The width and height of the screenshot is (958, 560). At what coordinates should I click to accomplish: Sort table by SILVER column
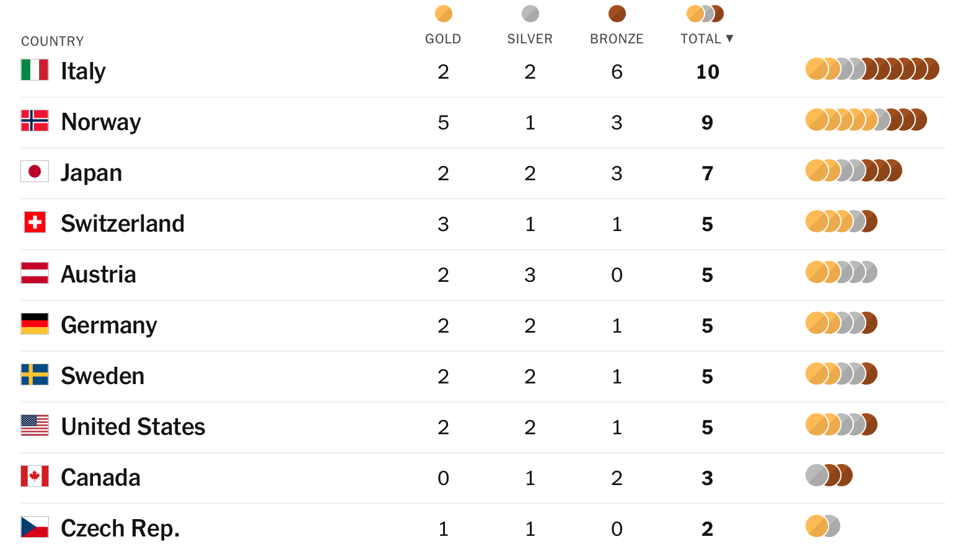(x=530, y=39)
